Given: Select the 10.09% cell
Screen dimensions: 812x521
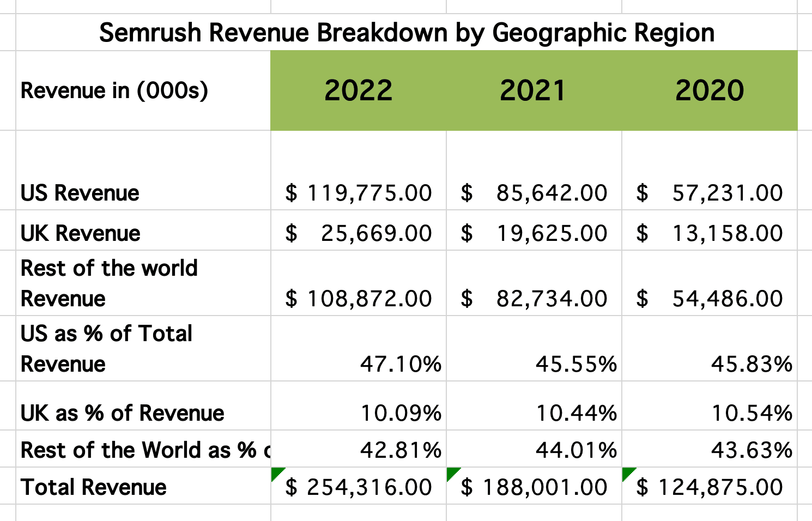Looking at the screenshot, I should click(x=359, y=405).
